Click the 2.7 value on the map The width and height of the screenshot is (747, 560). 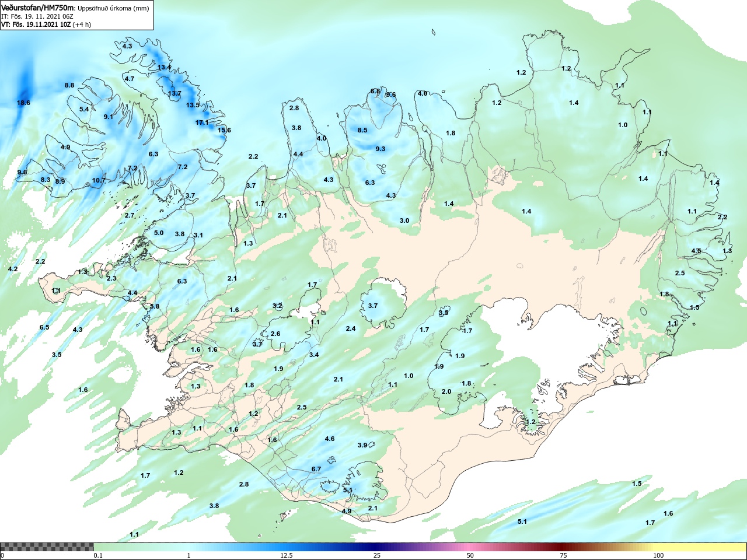(x=130, y=215)
